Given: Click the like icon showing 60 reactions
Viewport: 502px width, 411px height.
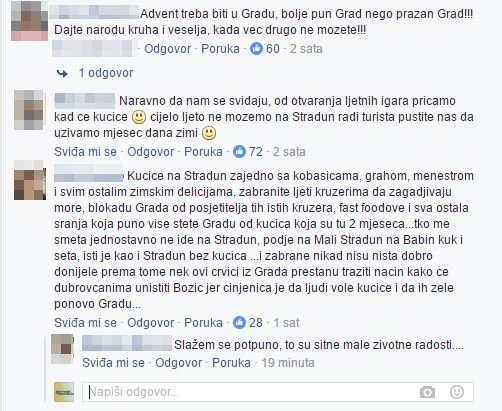Looking at the screenshot, I should (x=256, y=49).
